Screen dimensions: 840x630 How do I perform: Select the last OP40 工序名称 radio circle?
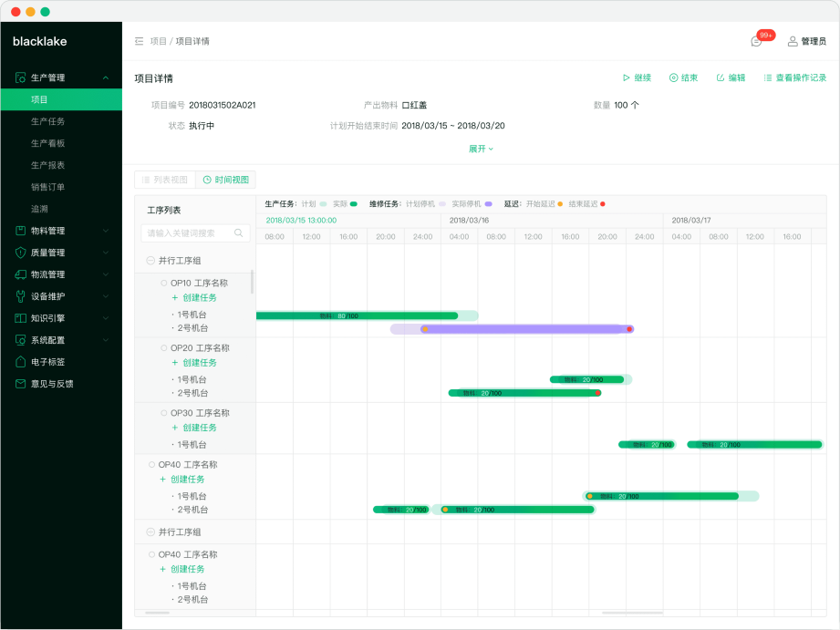pyautogui.click(x=151, y=554)
